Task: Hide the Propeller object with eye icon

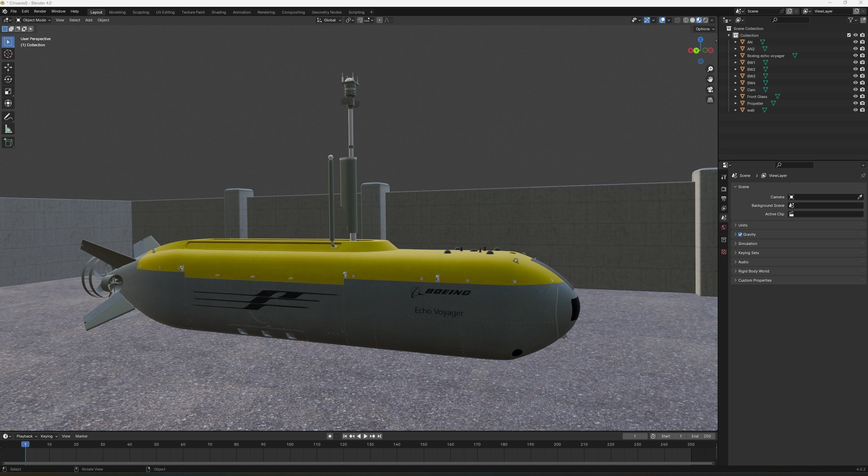Action: (x=855, y=103)
